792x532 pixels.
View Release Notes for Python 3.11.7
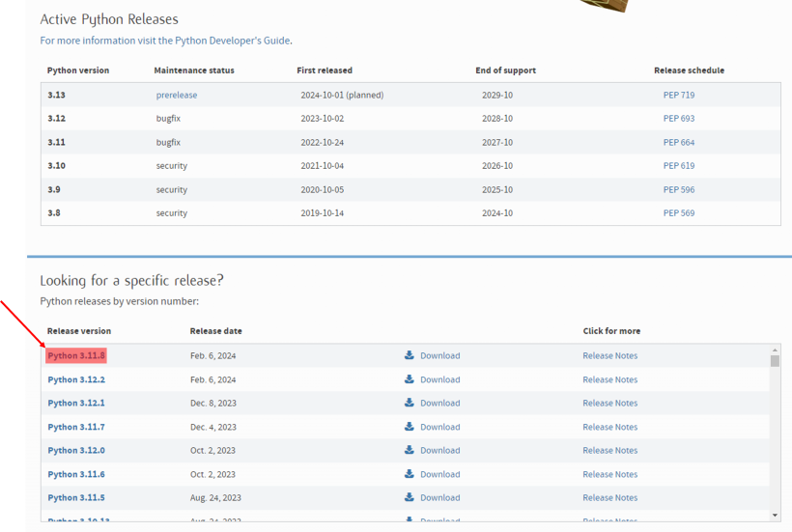(x=610, y=427)
